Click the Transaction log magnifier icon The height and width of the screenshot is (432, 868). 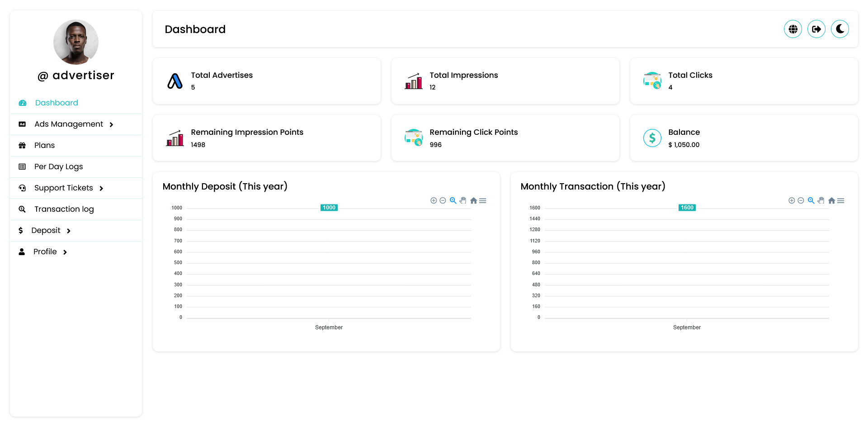(x=22, y=209)
